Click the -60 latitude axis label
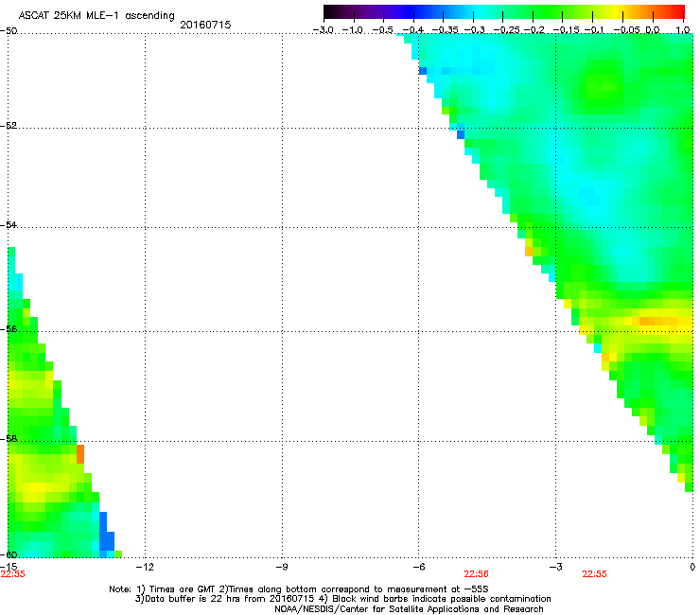 pos(9,554)
